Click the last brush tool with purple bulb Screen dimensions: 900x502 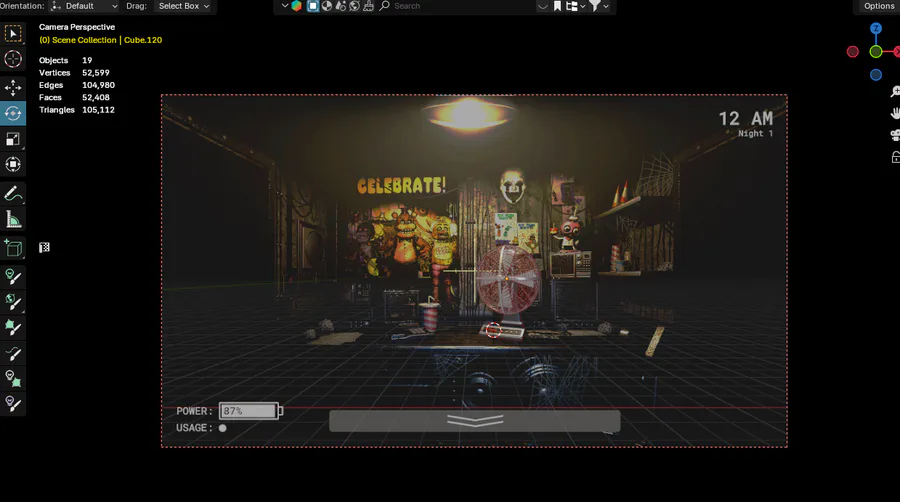pyautogui.click(x=13, y=404)
